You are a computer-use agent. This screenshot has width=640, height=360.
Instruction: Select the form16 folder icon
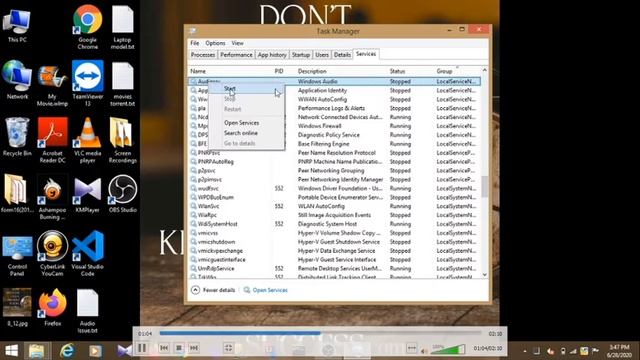click(17, 193)
